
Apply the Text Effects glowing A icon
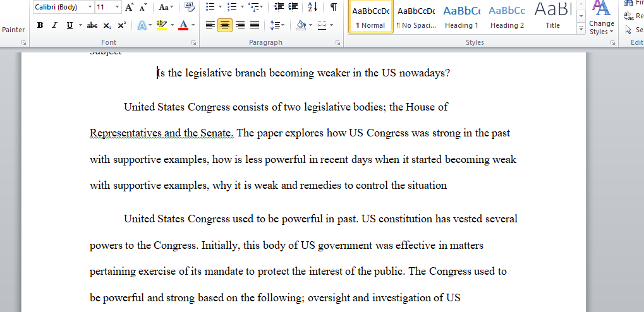click(142, 25)
